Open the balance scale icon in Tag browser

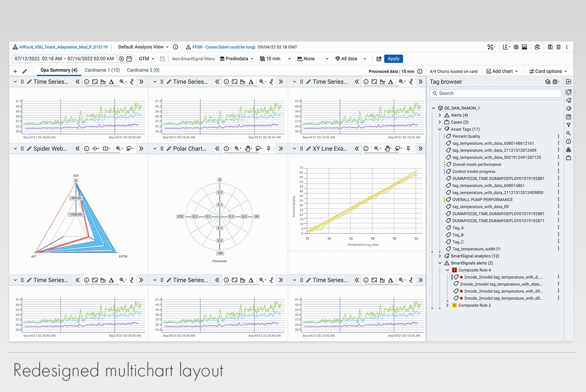[x=556, y=82]
